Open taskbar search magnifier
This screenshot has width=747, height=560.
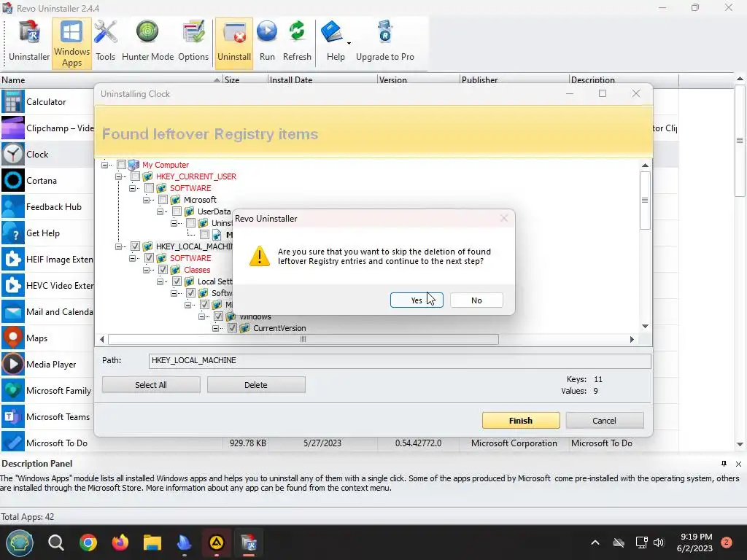click(55, 542)
